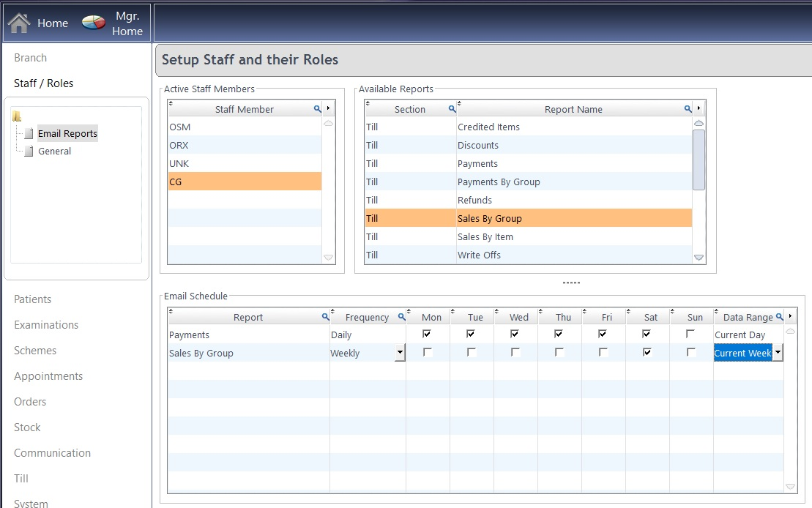Toggle Sales By Group Saturday checkbox

pyautogui.click(x=647, y=352)
